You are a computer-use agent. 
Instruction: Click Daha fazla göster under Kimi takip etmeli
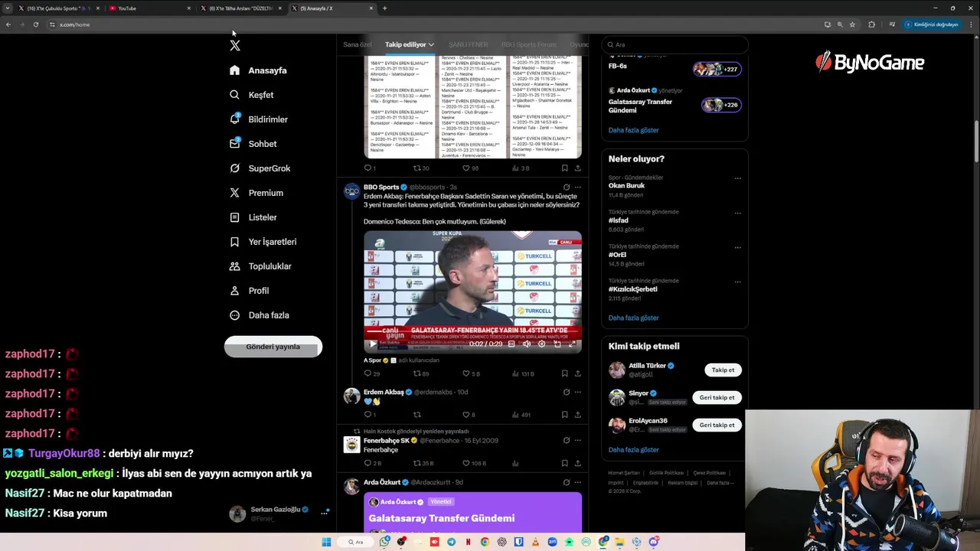tap(633, 450)
